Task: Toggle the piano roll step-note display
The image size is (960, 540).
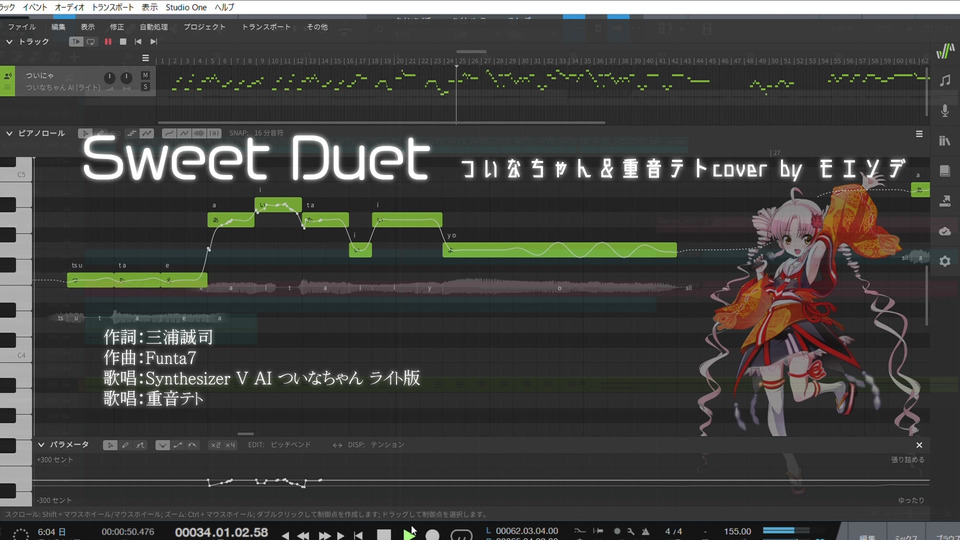Action: [131, 133]
